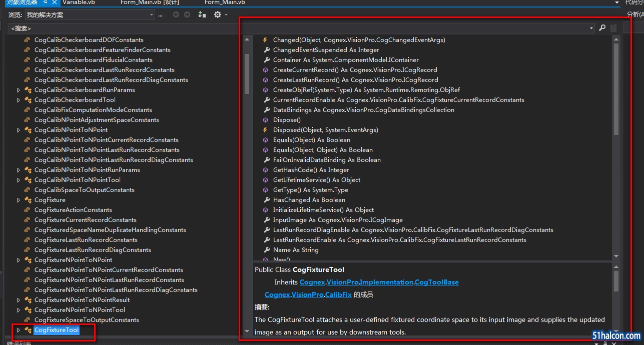Click the Cognex link in the Inherits line
This screenshot has height=345, width=644.
(312, 282)
